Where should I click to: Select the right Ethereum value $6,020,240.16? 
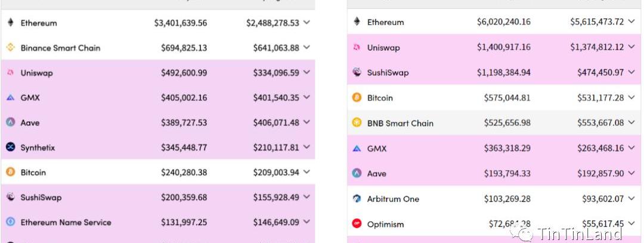pyautogui.click(x=503, y=21)
